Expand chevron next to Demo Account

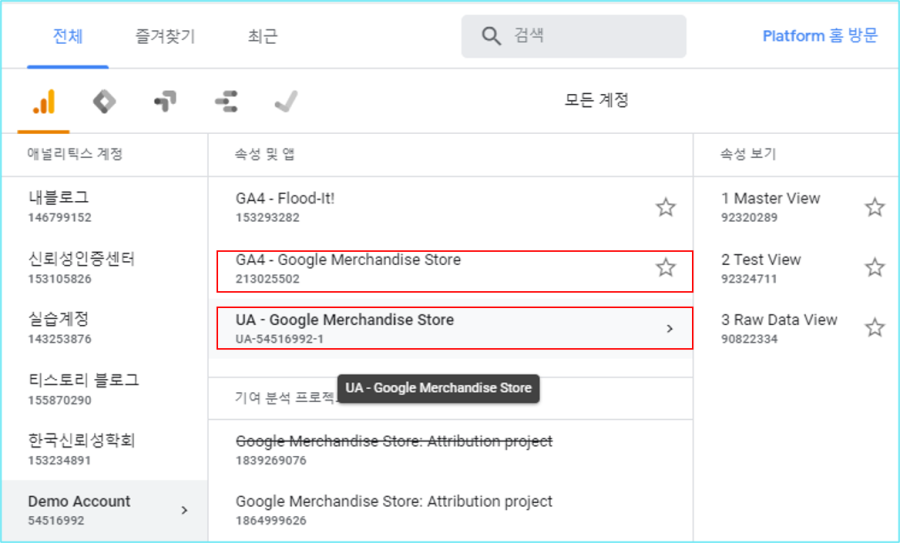[184, 510]
